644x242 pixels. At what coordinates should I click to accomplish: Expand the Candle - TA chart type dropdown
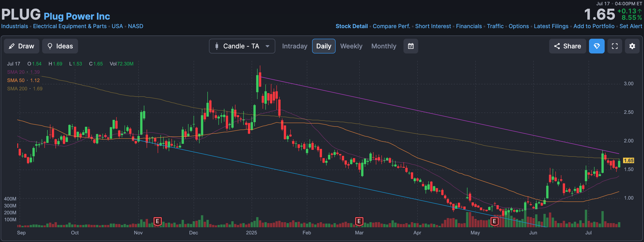point(242,46)
